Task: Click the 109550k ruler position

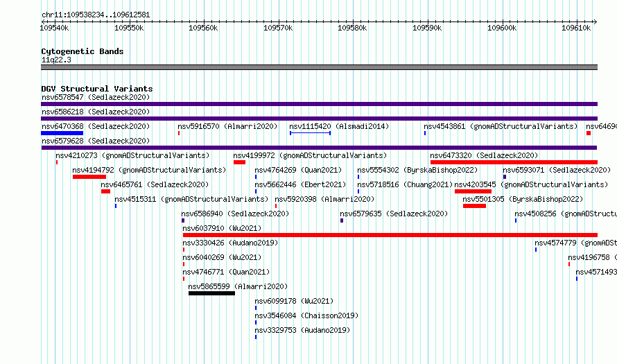Action: coord(129,28)
